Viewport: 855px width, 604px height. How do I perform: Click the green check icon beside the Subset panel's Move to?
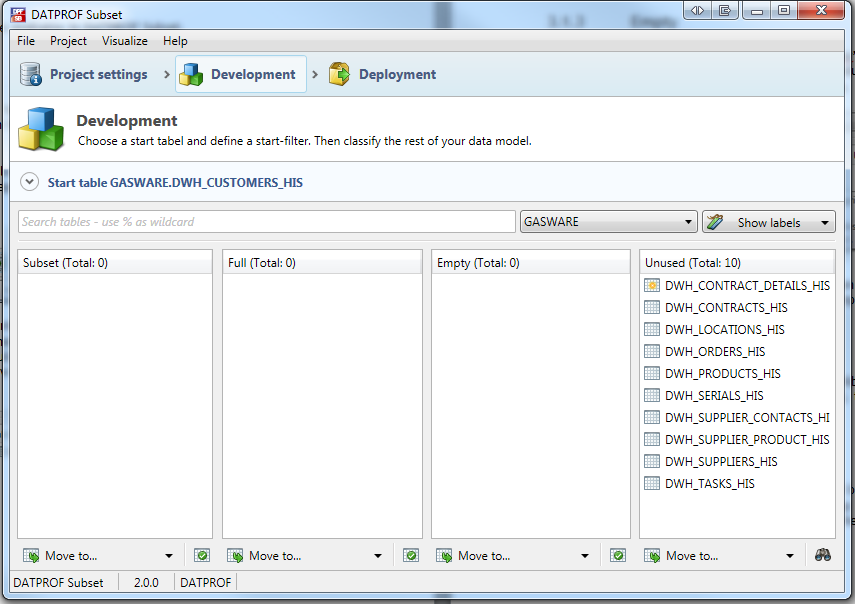pyautogui.click(x=202, y=555)
